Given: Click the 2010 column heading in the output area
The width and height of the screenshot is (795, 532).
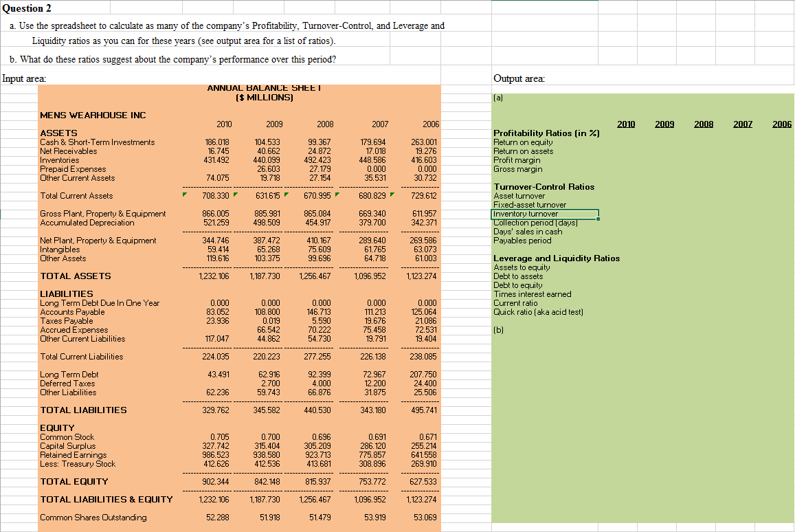Looking at the screenshot, I should tap(626, 124).
